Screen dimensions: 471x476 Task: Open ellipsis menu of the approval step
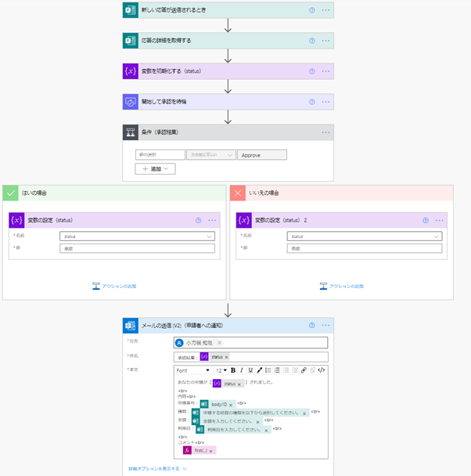[x=325, y=102]
